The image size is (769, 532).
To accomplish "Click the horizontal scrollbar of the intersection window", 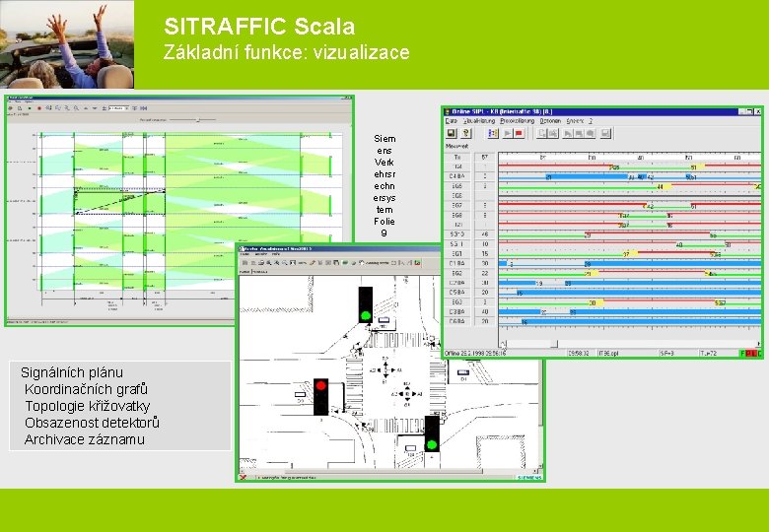I will (387, 471).
